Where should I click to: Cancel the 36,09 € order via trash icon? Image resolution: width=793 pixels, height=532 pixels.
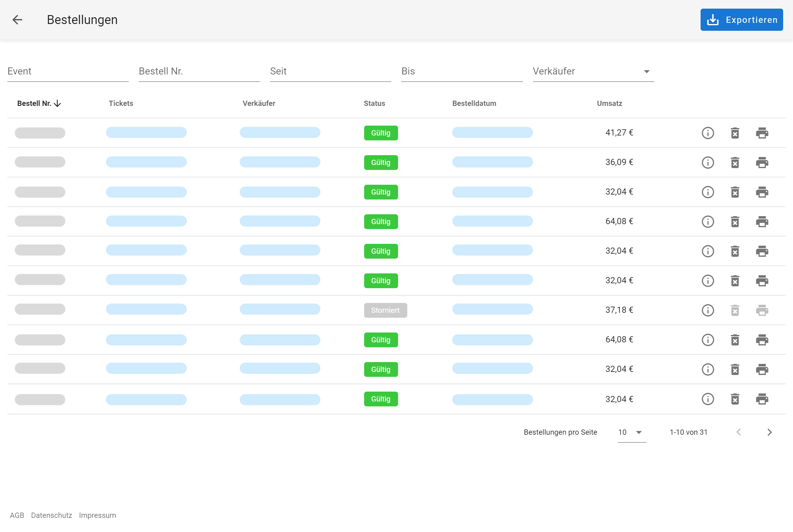point(734,163)
